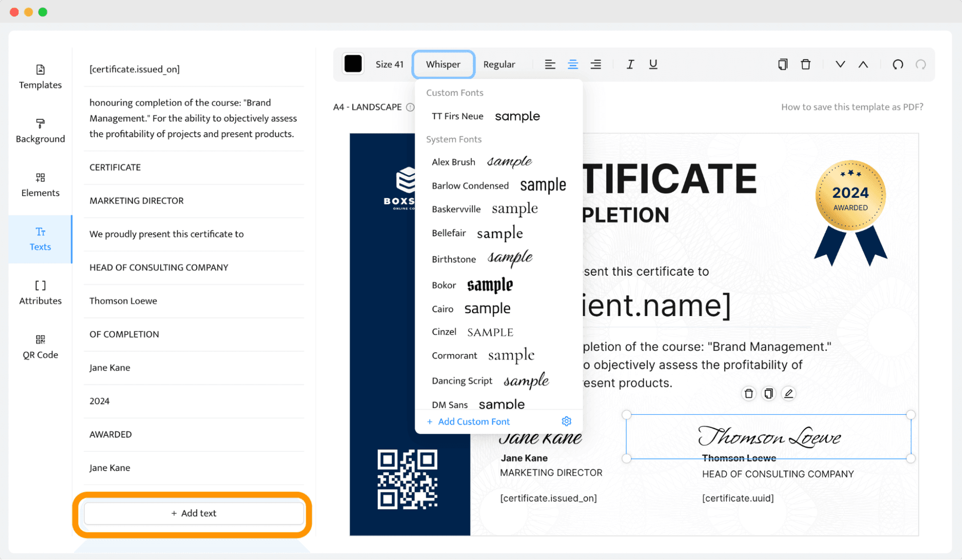Move layer up with up chevron
Screen dimensions: 962x560
click(863, 64)
